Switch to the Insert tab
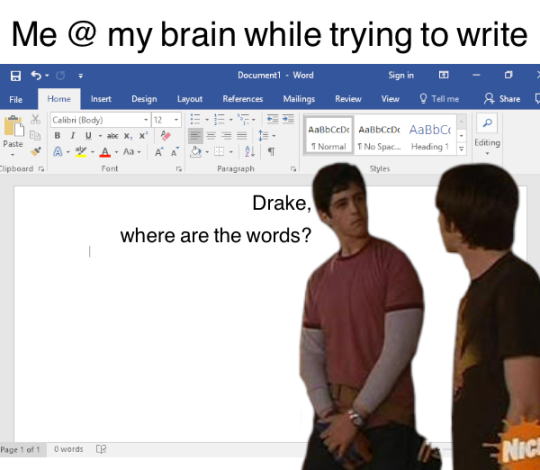The image size is (540, 470). tap(101, 99)
